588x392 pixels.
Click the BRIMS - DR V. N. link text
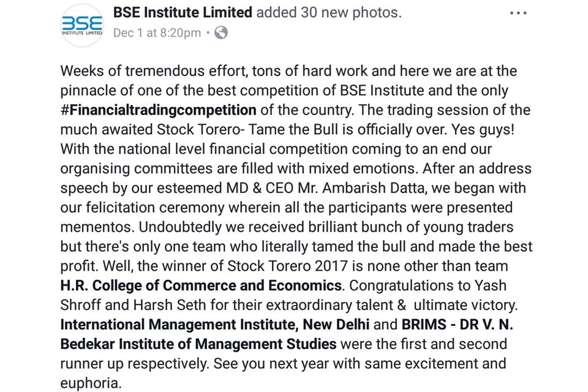click(457, 325)
